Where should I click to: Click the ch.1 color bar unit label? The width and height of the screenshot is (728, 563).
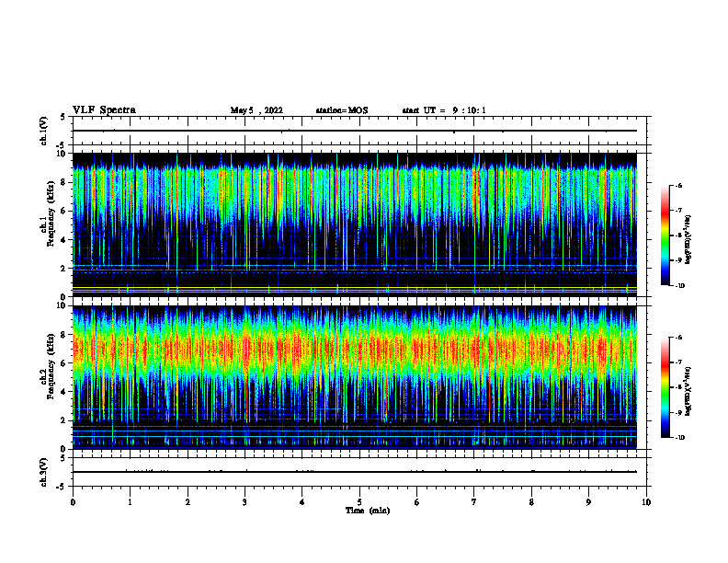(688, 240)
